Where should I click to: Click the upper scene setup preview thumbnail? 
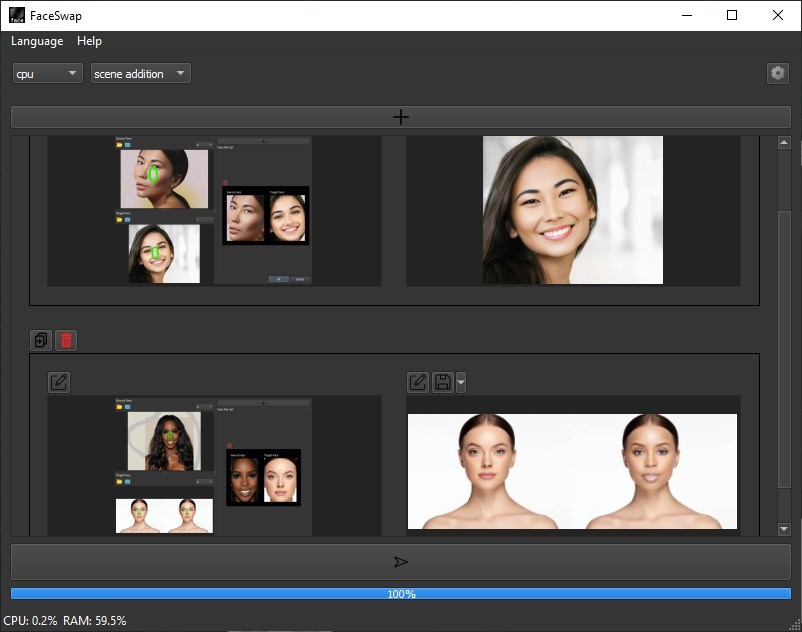click(214, 211)
